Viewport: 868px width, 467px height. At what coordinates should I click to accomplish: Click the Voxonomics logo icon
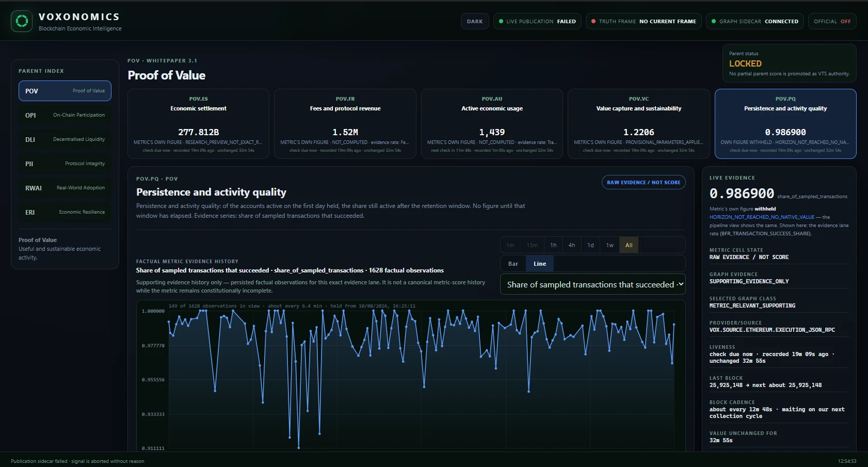pos(22,21)
